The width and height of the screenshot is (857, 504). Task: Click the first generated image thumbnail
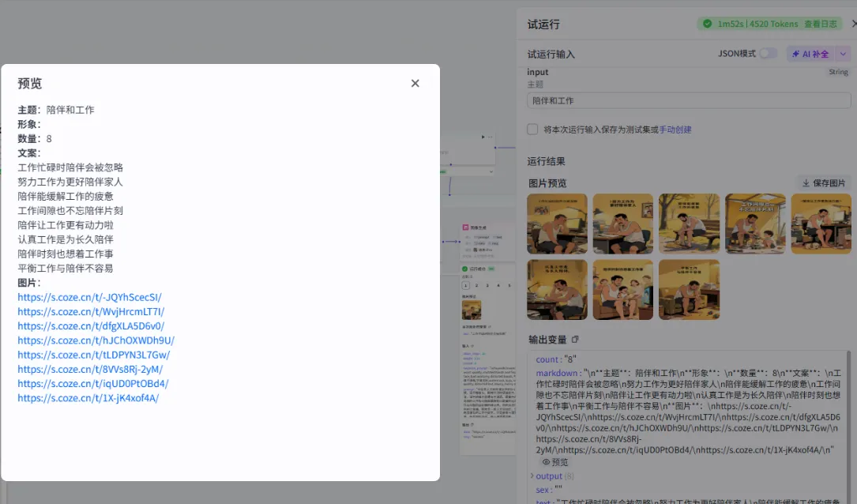coord(558,224)
